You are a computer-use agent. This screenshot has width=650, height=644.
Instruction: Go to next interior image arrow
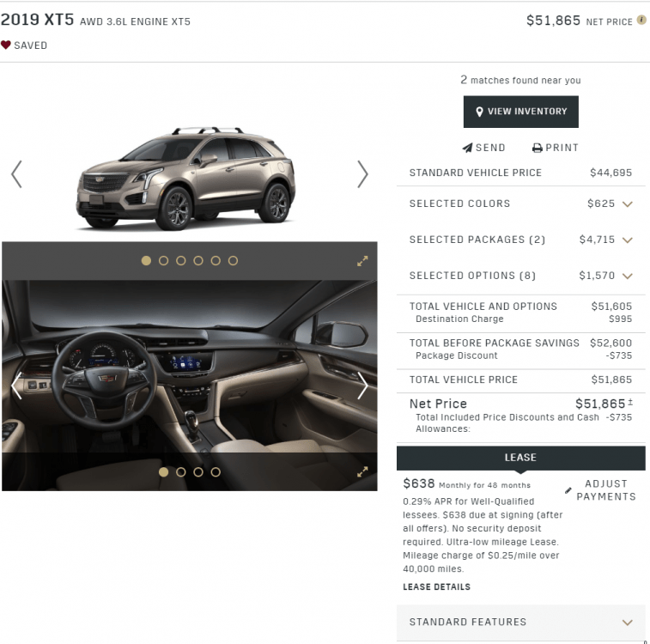click(x=362, y=386)
